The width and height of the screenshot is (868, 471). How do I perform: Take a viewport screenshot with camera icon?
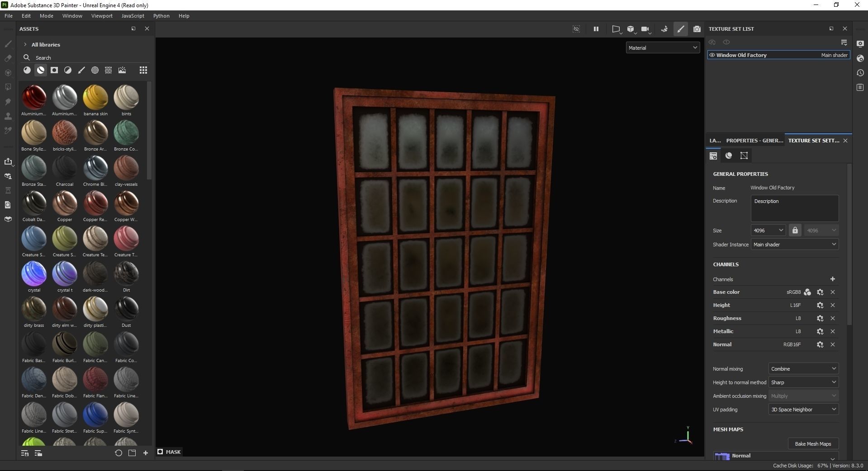(x=697, y=29)
